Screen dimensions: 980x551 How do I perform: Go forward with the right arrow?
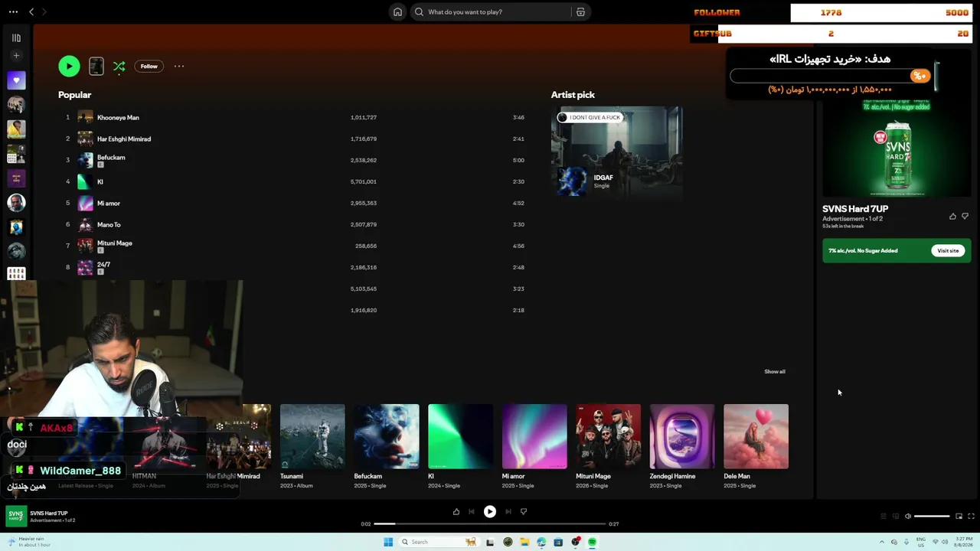tap(44, 12)
